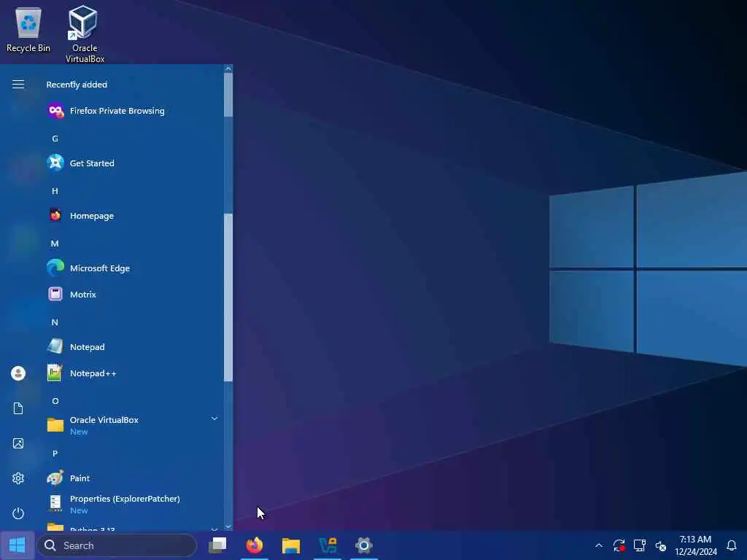747x560 pixels.
Task: Open the clock showing 7:13 AM
Action: coord(695,545)
